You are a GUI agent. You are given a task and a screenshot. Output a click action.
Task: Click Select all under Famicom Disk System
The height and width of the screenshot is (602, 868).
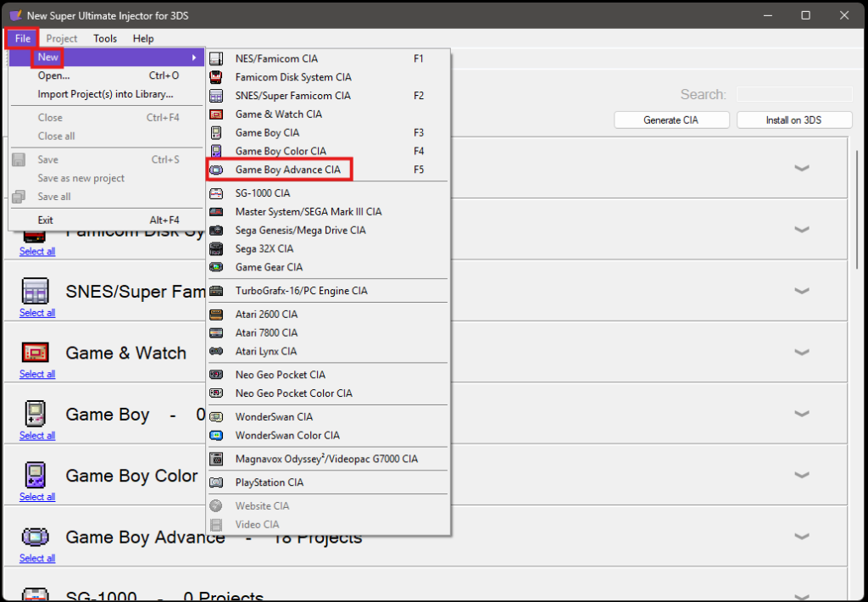pyautogui.click(x=37, y=252)
